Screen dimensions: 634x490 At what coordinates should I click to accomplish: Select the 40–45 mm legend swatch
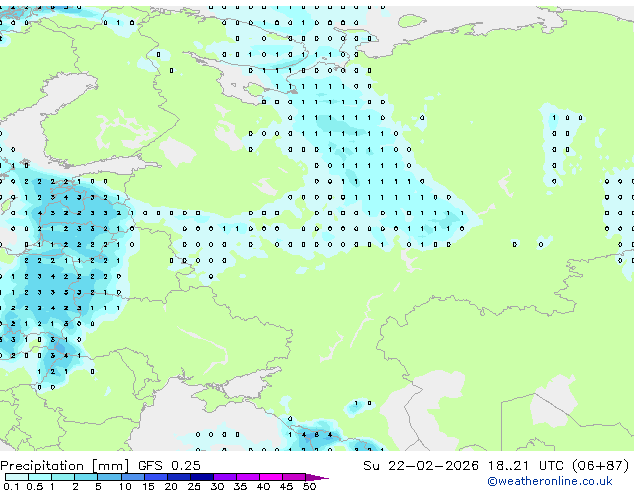coord(271,477)
